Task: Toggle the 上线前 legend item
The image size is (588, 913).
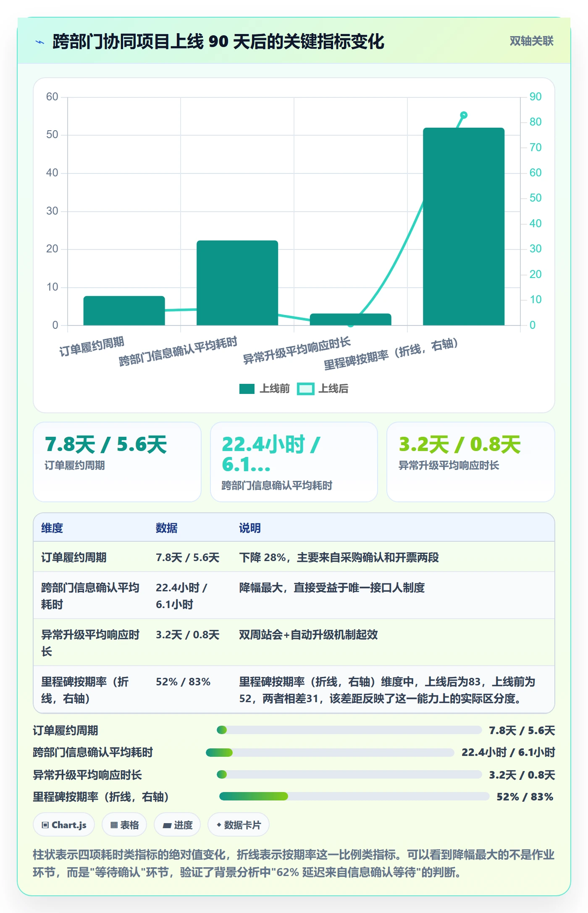Action: 265,389
